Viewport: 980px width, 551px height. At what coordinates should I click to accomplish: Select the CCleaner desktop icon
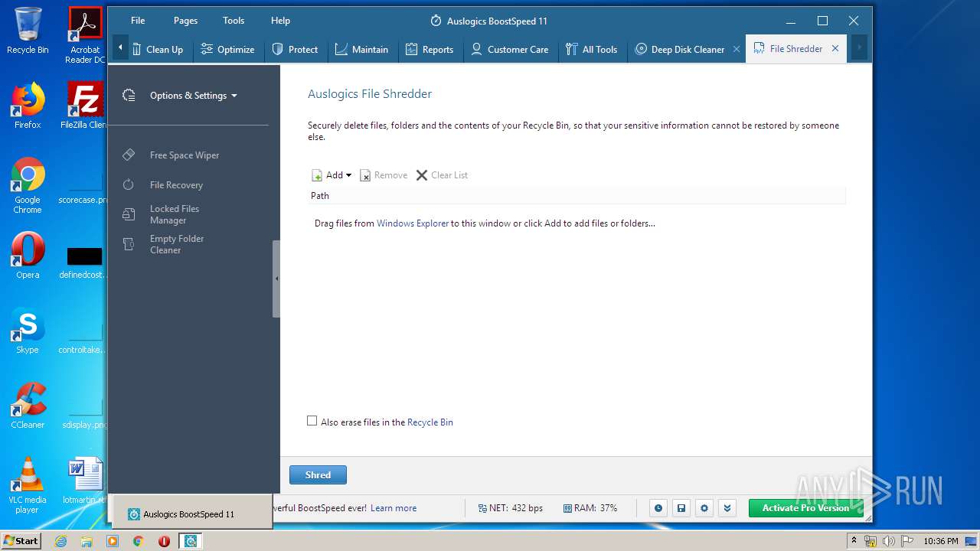[28, 406]
